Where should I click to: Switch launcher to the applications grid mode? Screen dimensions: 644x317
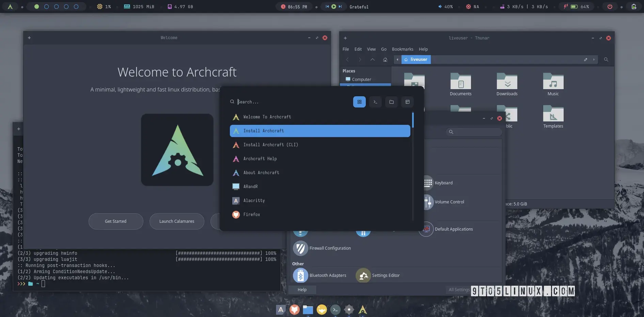tap(359, 102)
